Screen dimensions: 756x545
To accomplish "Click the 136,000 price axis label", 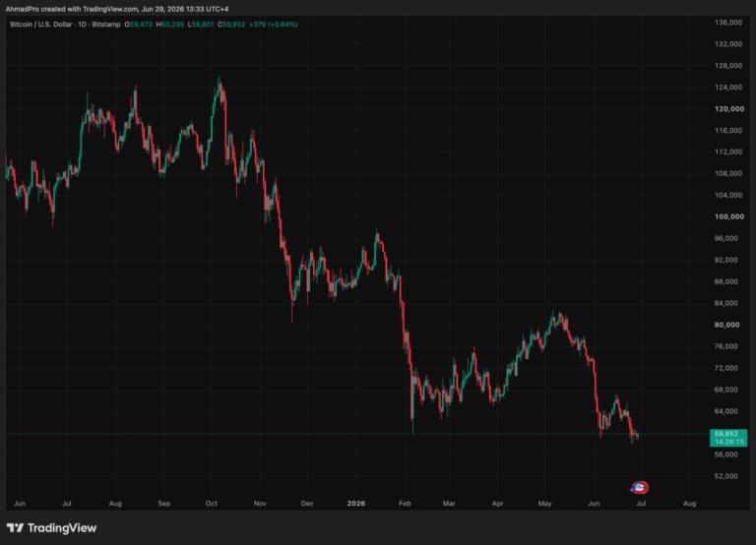I will (728, 23).
